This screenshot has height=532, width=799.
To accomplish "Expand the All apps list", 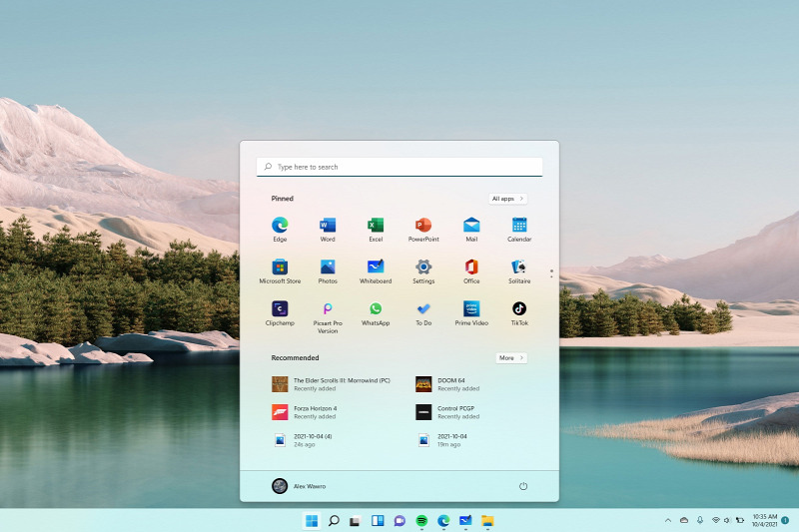I will click(x=507, y=199).
